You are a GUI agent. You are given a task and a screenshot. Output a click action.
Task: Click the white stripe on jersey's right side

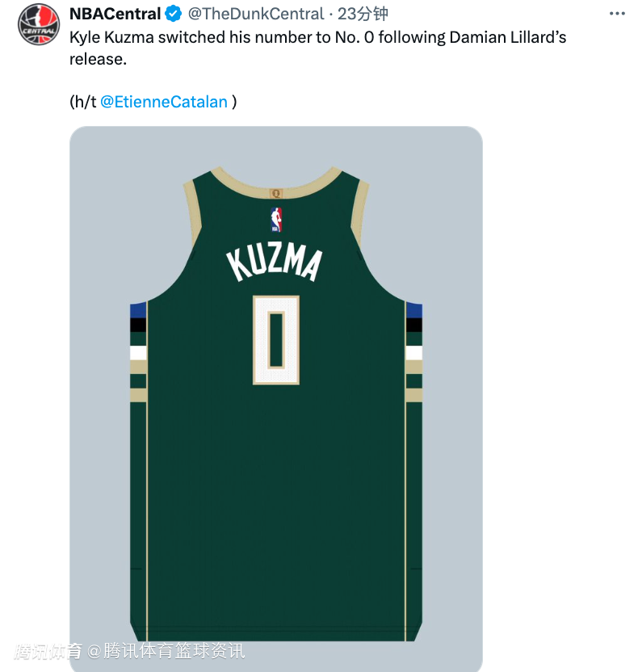pyautogui.click(x=413, y=353)
